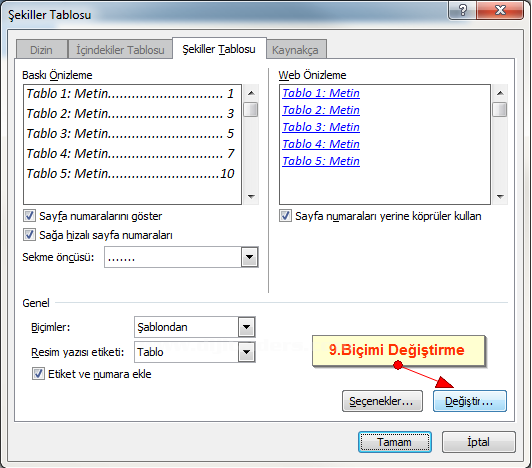The image size is (532, 468).
Task: Click the Tablo value in Resim yazısı field
Action: coord(150,352)
